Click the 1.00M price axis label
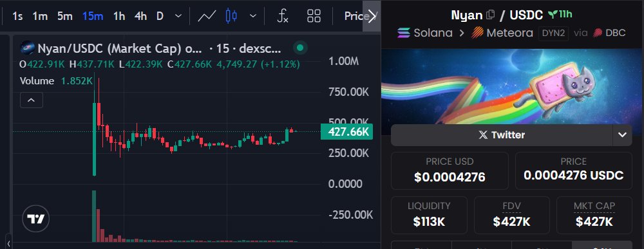644x249 pixels. 344,62
